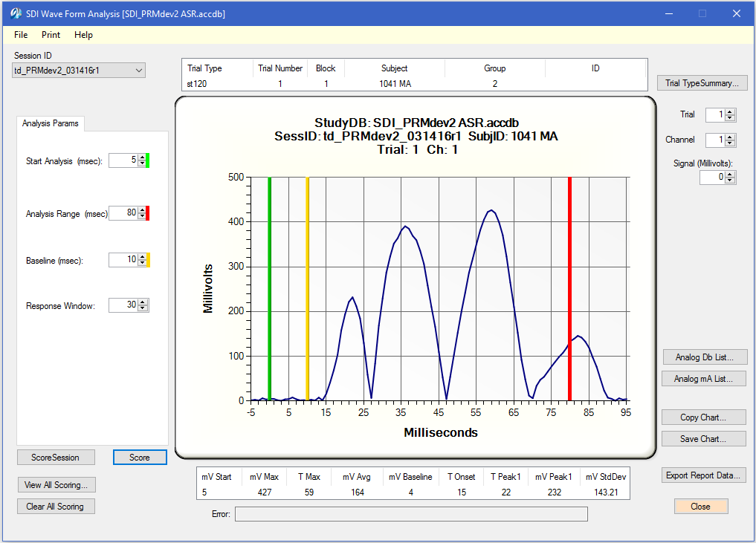Increase Response Window with up arrow
This screenshot has width=756, height=543.
pos(142,302)
